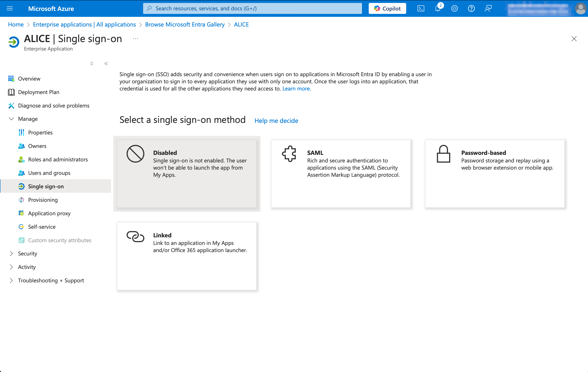Open Enterprise applications | All applications breadcrumb
Screen dimensions: 588x372
(84, 24)
